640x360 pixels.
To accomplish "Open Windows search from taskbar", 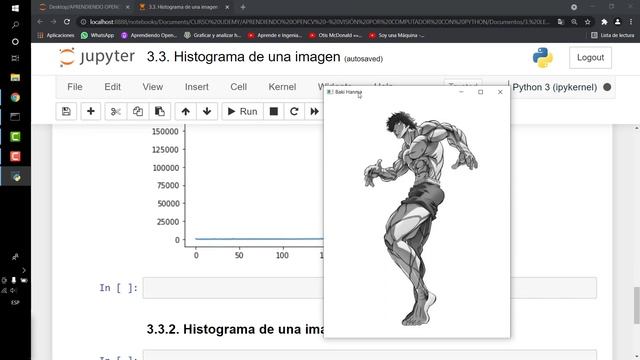I will coord(15,25).
